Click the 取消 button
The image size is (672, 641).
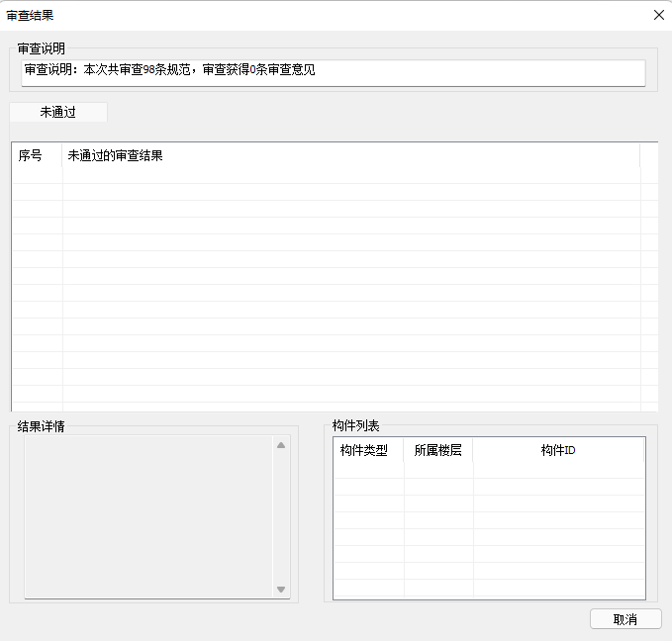pos(625,619)
